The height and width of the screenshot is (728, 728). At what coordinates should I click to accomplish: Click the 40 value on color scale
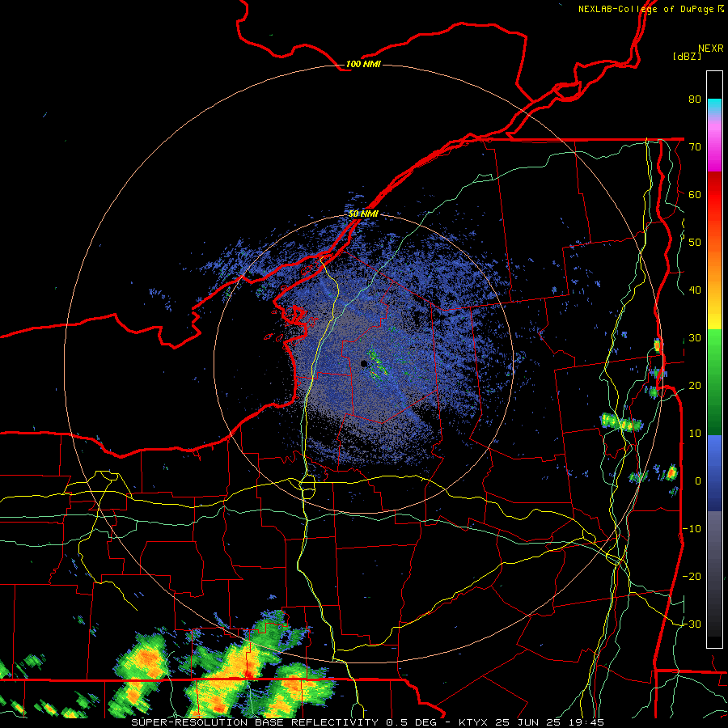695,290
